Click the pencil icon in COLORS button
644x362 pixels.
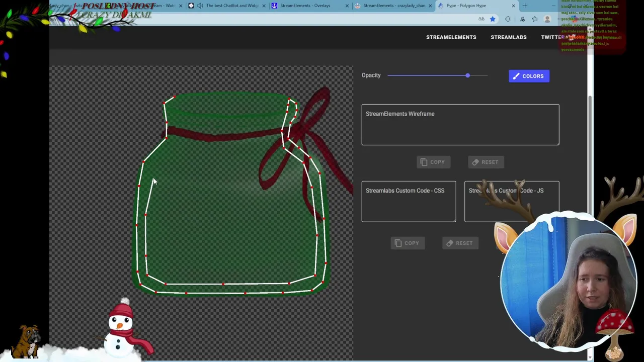click(x=516, y=76)
